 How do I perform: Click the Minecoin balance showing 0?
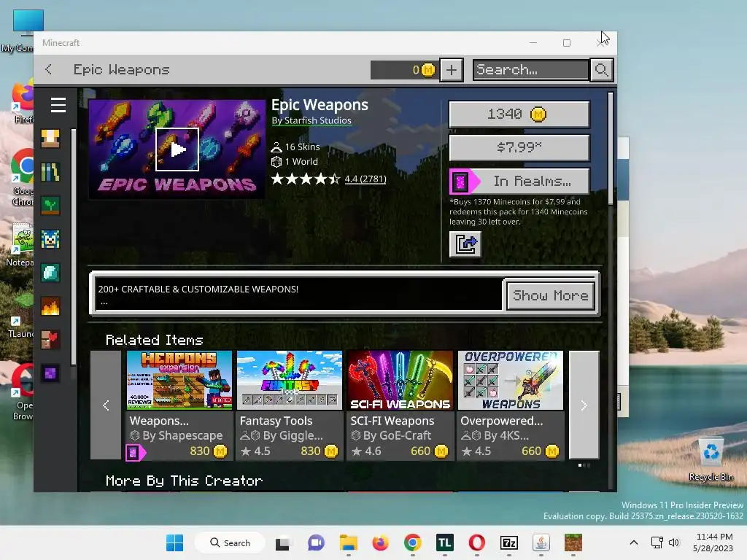[403, 70]
